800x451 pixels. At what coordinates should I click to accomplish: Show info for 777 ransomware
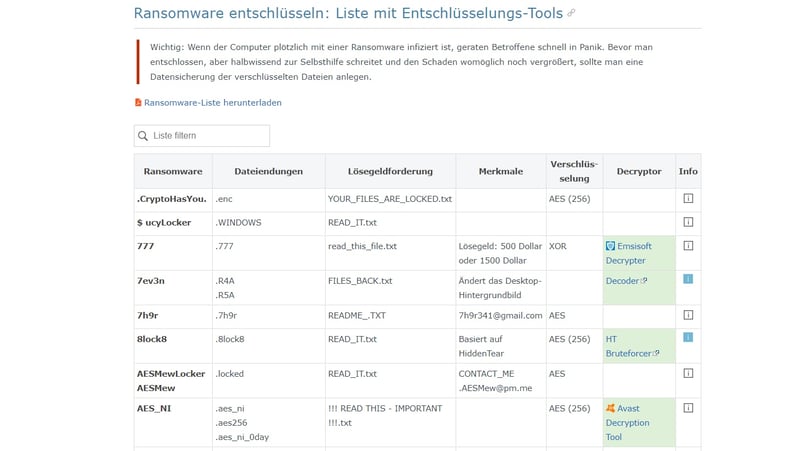click(688, 245)
